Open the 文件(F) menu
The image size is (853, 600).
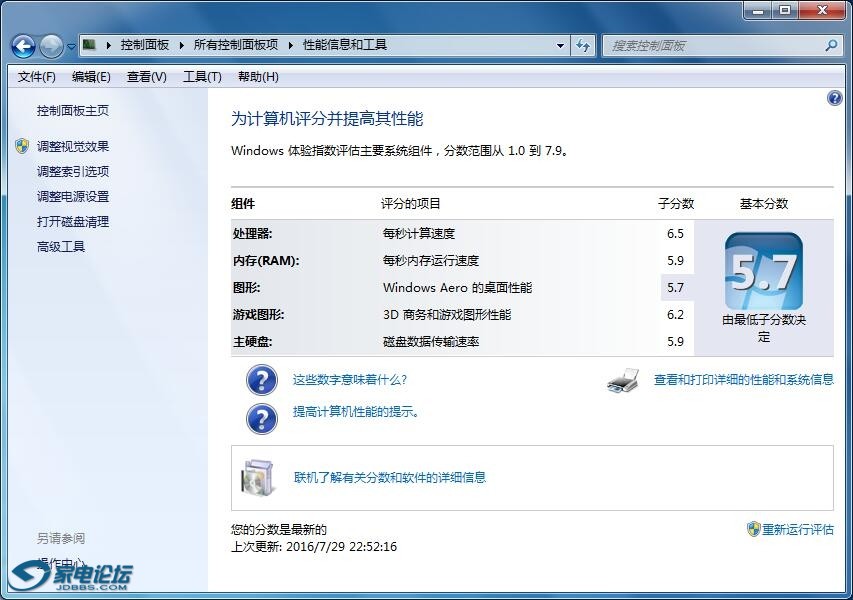click(36, 77)
